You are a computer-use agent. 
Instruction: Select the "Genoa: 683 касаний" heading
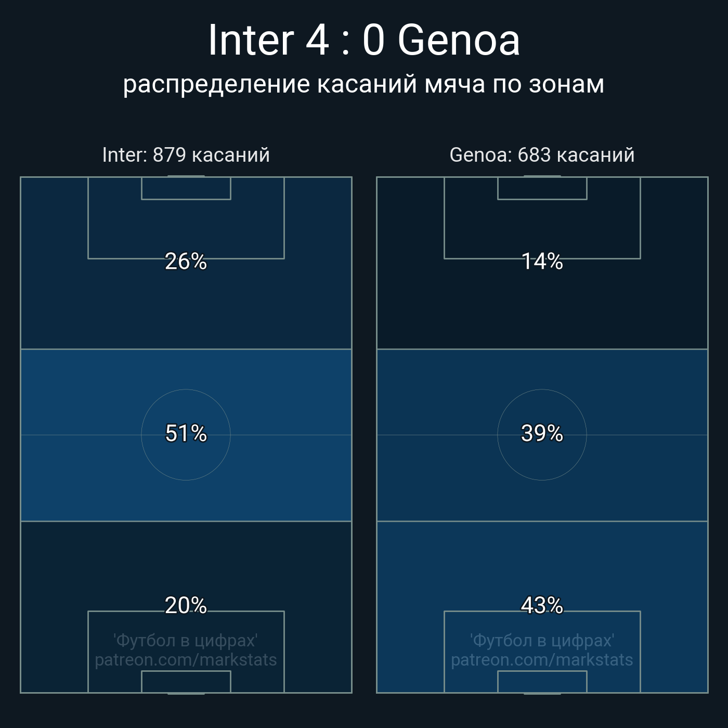pos(542,155)
